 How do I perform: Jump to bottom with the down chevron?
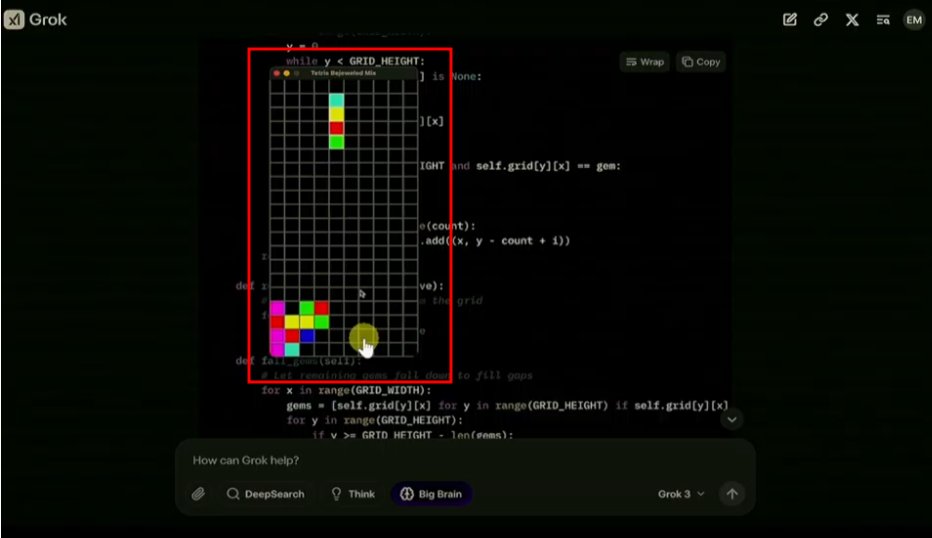[732, 420]
